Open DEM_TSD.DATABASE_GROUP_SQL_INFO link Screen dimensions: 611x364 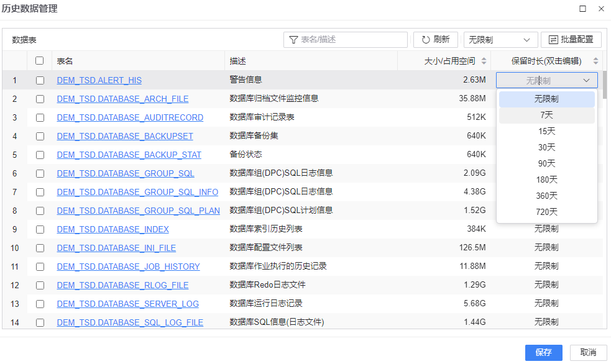pos(137,193)
